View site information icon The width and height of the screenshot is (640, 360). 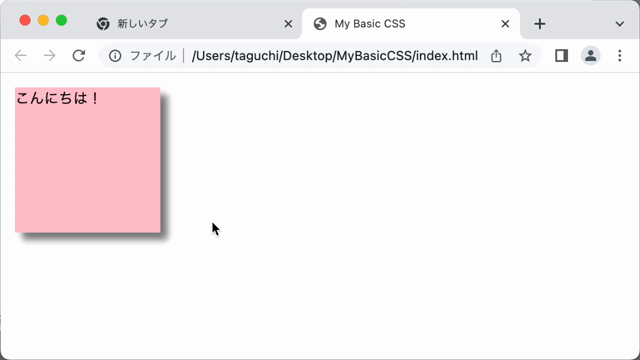click(115, 56)
